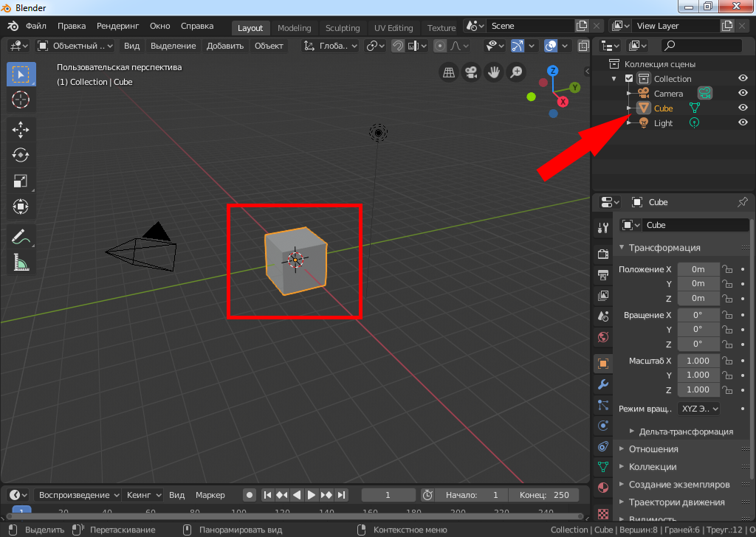Expand the Отношения panel
Image resolution: width=756 pixels, height=537 pixels.
[x=653, y=448]
